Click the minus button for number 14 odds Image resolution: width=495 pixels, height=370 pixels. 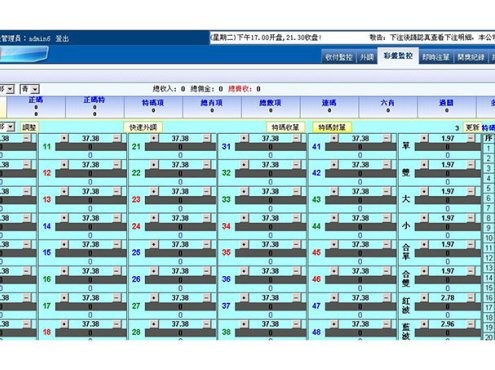tap(117, 218)
